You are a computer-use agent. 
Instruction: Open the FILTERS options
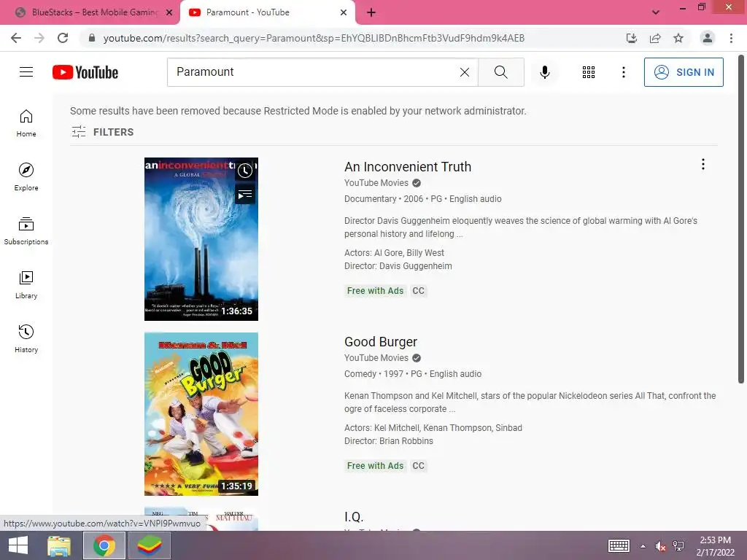102,132
